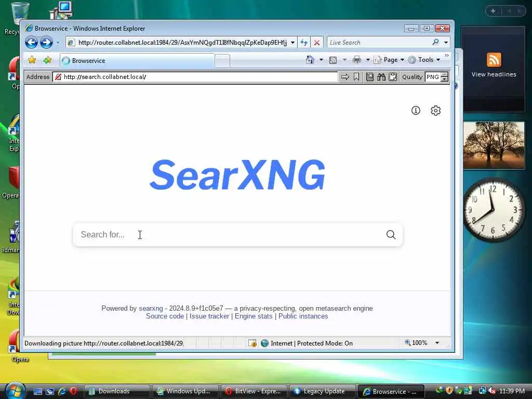The width and height of the screenshot is (532, 399).
Task: Go to the IE Home page
Action: point(310,60)
